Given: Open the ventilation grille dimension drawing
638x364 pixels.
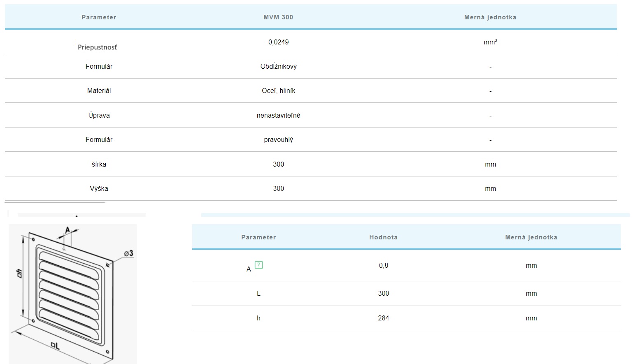Looking at the screenshot, I should pos(72,294).
